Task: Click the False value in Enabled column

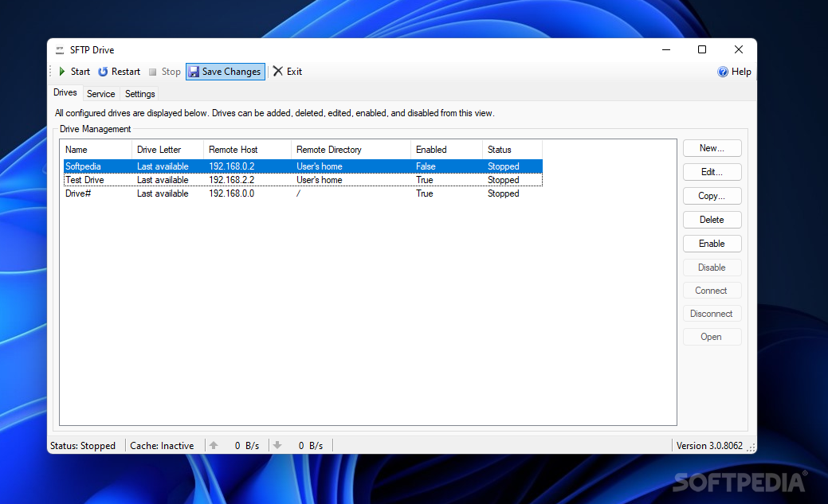Action: 426,166
